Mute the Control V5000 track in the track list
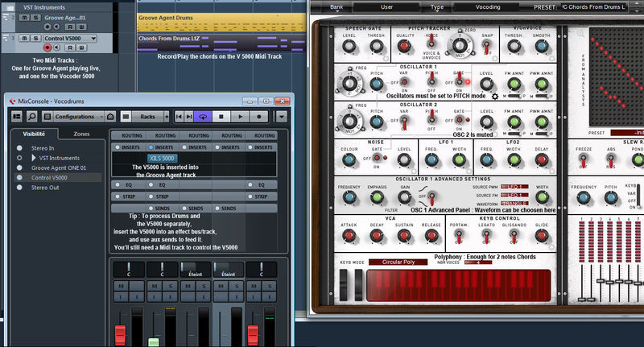The height and width of the screenshot is (347, 644). point(24,38)
